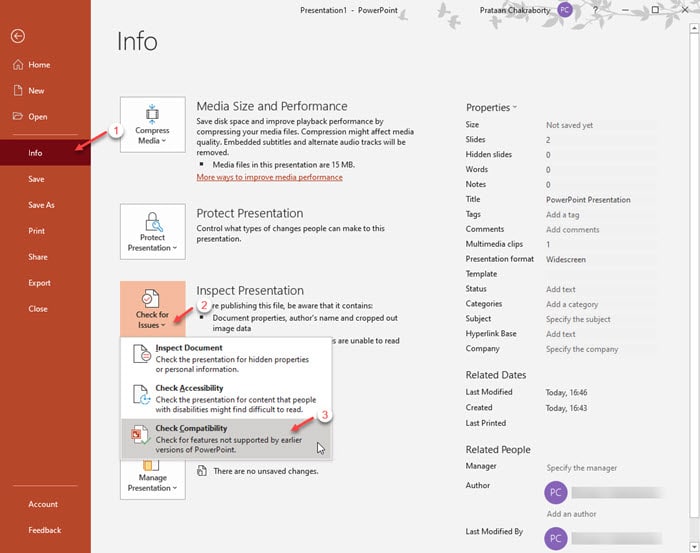Image resolution: width=700 pixels, height=553 pixels.
Task: Expand the Protect Presentation dropdown button
Action: 153,232
